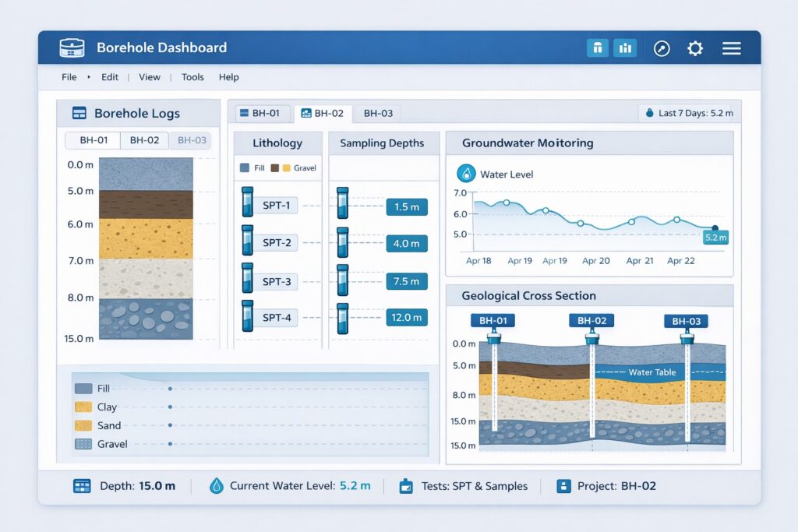This screenshot has width=798, height=532.
Task: Click the sample tube icon beside 4.0 m
Action: (x=343, y=242)
